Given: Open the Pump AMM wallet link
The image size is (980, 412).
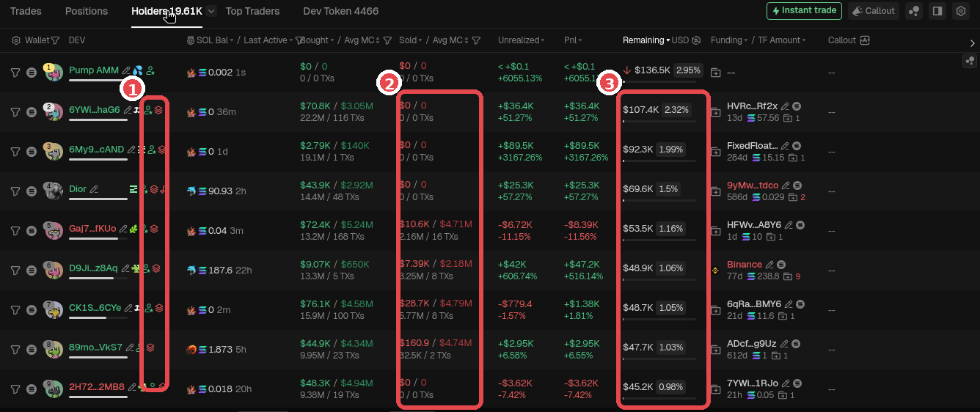Looking at the screenshot, I should [x=94, y=70].
